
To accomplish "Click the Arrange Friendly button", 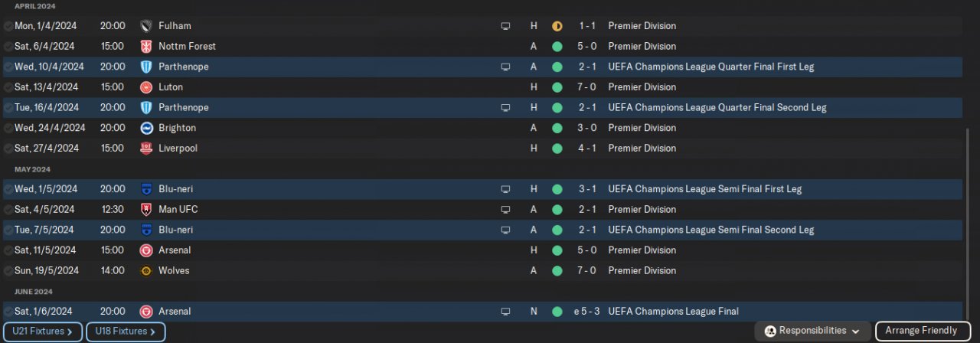I will pyautogui.click(x=921, y=331).
